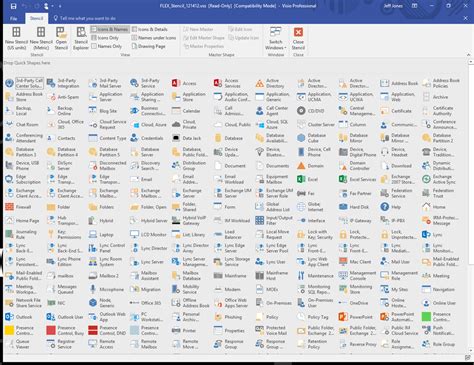Pick the Maintenance shape
The image size is (474, 365).
[x=316, y=276]
